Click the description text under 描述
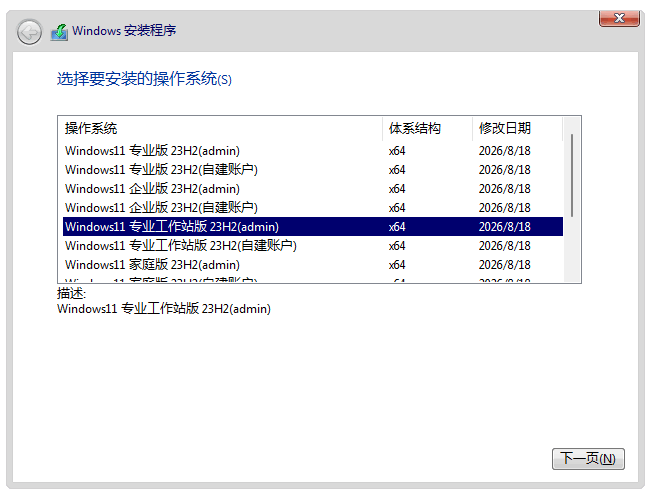 click(164, 309)
